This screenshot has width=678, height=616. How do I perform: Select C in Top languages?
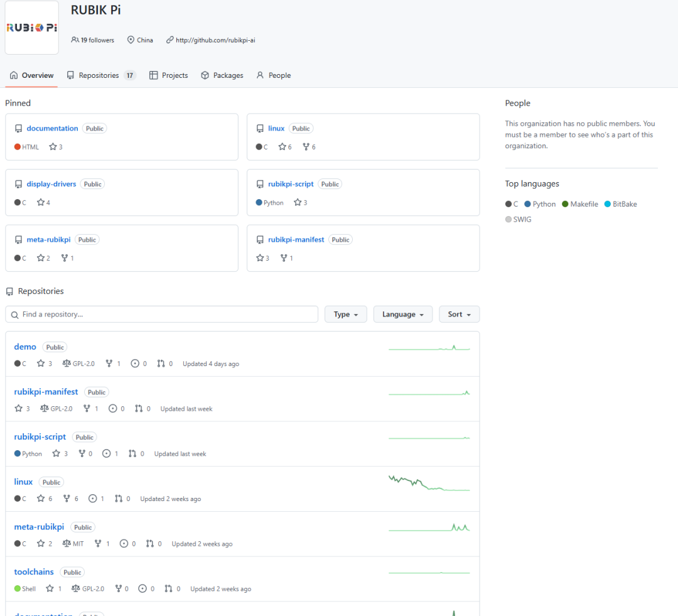(x=512, y=203)
